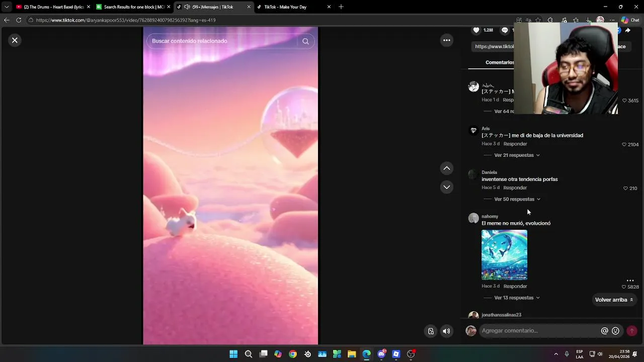
Task: Expand Ver 64 replies on first comment
Action: click(504, 111)
